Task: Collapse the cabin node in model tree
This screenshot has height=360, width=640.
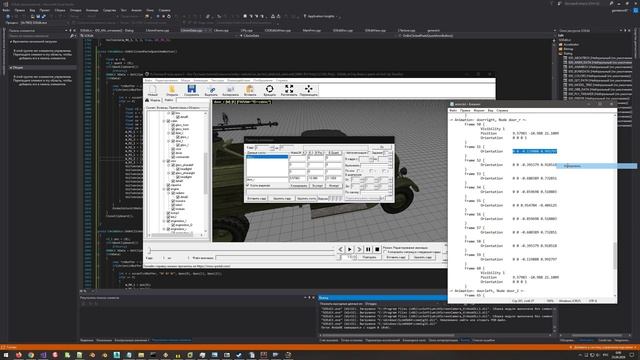Action: pos(164,121)
